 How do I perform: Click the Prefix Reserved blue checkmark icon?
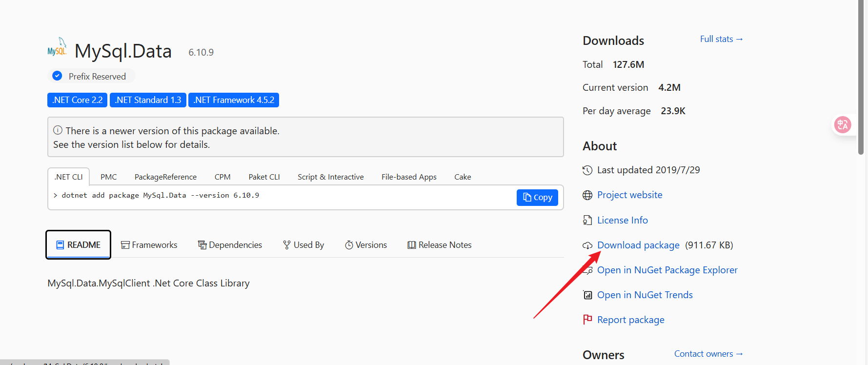click(x=57, y=76)
